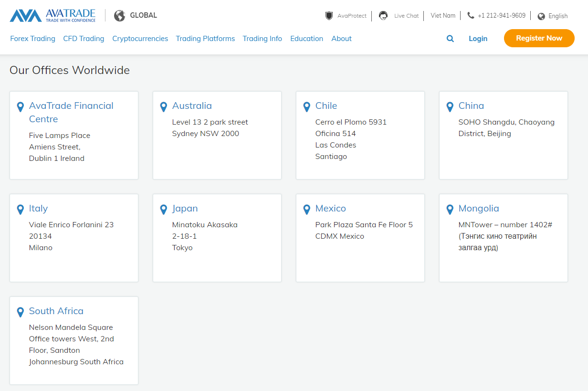588x391 pixels.
Task: Click the map pin for Italy
Action: click(x=20, y=210)
